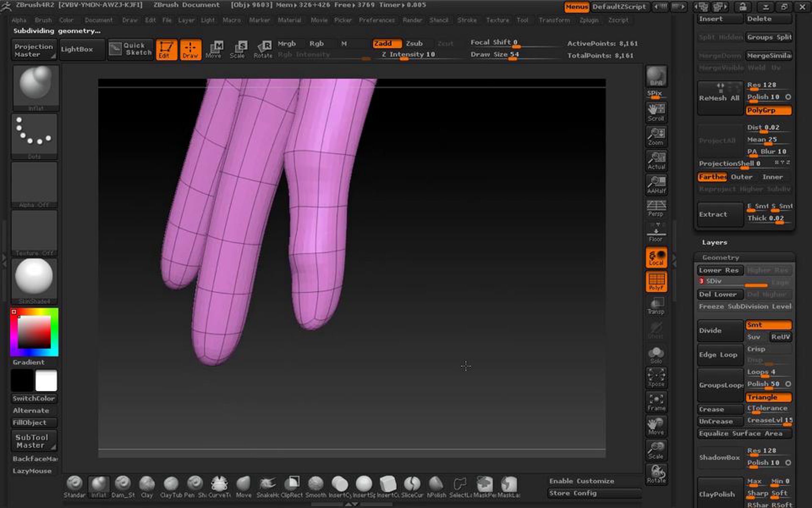Screen dimensions: 812x508
Task: Toggle the Persp perspective icon
Action: pos(656,208)
